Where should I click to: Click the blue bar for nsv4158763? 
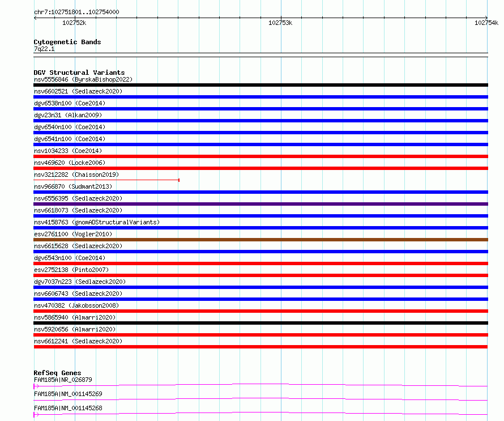coord(260,228)
